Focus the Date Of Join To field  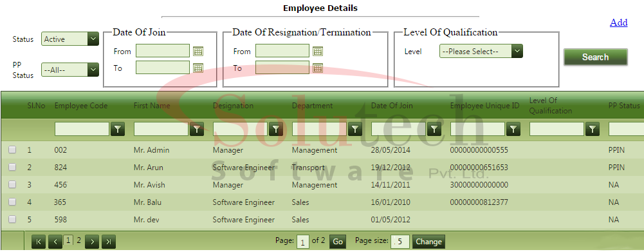point(163,68)
